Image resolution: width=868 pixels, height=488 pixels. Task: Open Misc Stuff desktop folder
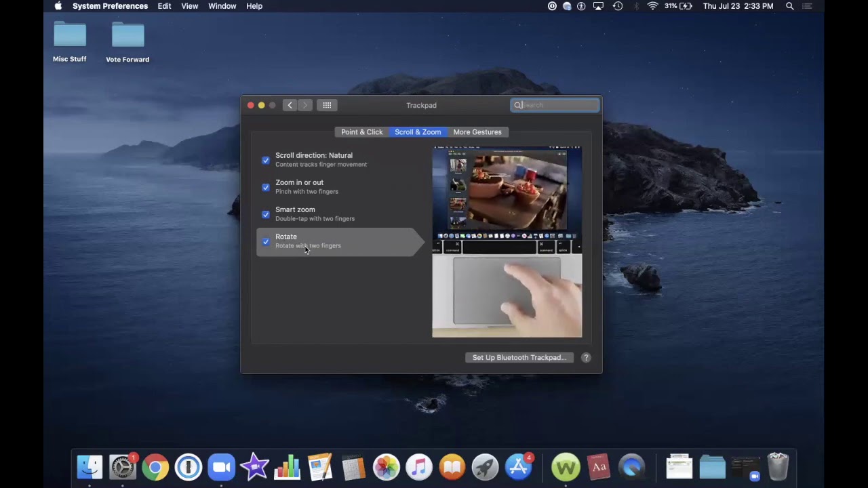pos(70,42)
